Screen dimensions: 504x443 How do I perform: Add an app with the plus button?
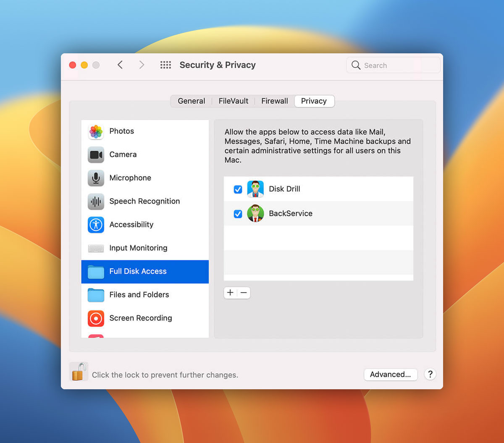coord(230,293)
